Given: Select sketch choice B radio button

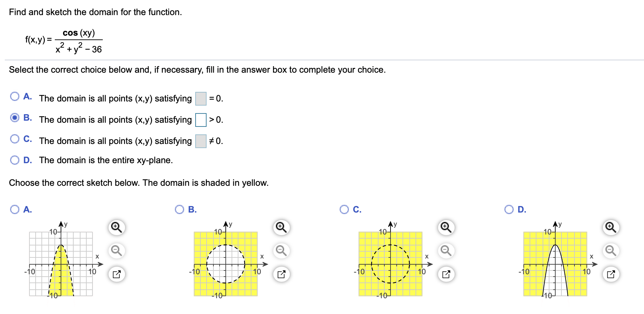Looking at the screenshot, I should tap(180, 209).
